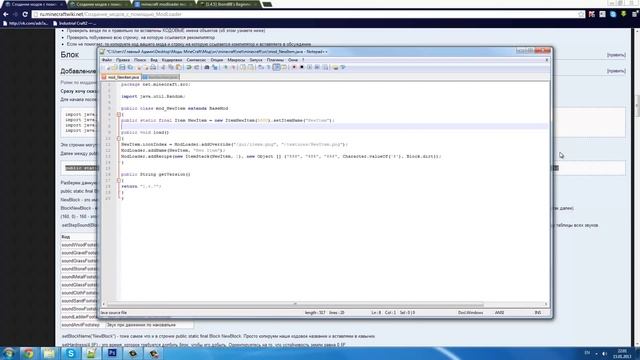Open the Опции menu
The image size is (640, 360).
coord(217,60)
